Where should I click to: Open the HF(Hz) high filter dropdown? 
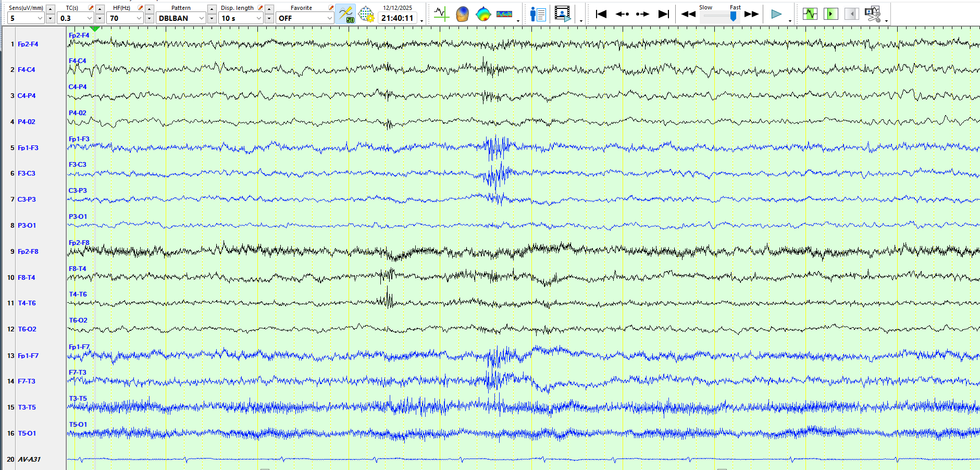(125, 18)
